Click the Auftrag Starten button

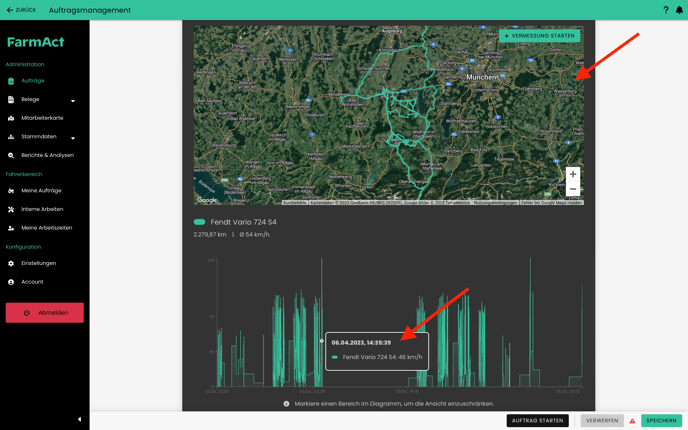pos(538,420)
